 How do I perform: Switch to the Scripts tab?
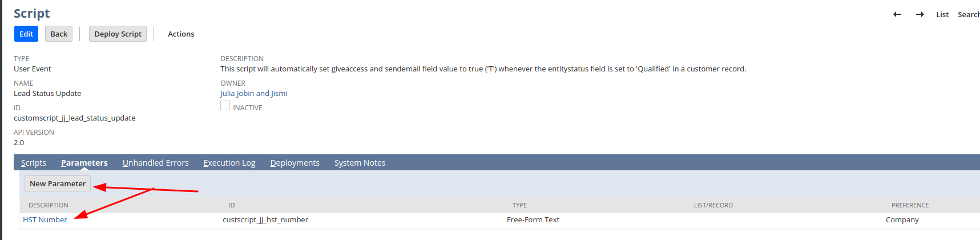tap(34, 163)
